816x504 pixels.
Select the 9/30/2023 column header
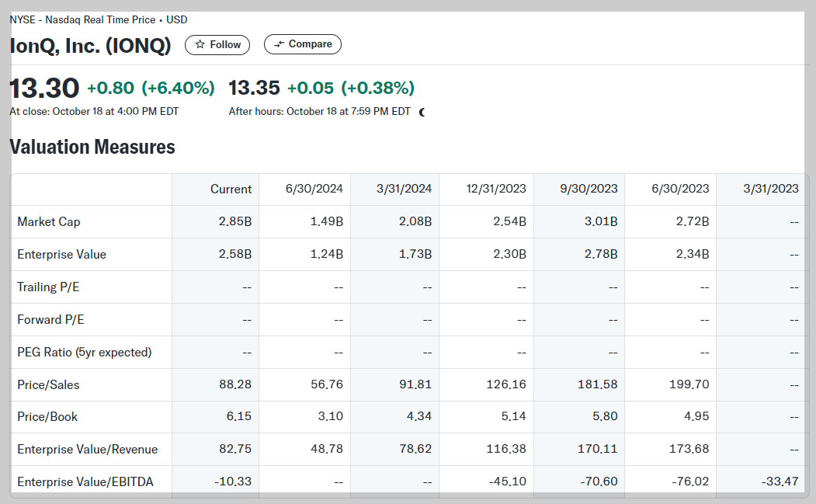click(x=589, y=189)
